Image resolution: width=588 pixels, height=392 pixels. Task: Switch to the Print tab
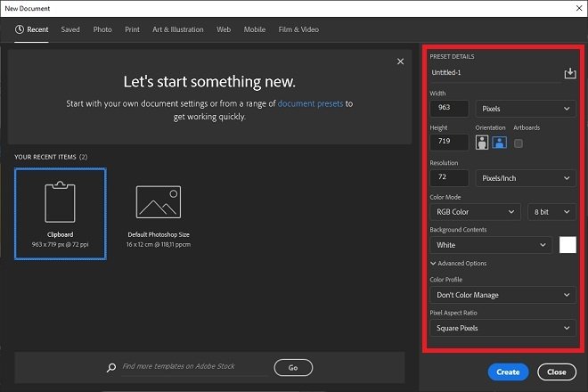tap(133, 29)
